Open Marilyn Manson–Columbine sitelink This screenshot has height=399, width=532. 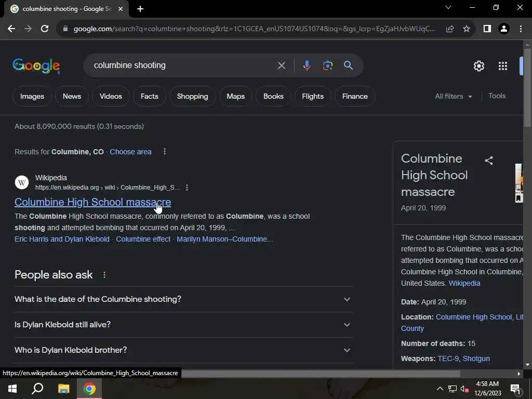click(224, 239)
